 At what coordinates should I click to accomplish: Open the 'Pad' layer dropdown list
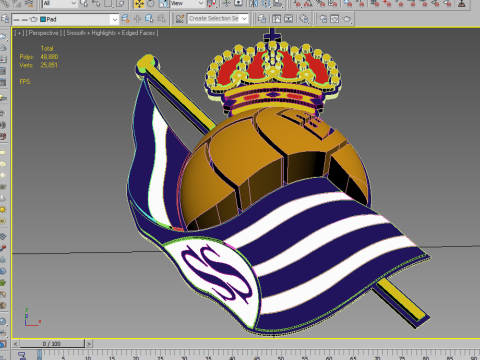65,19
